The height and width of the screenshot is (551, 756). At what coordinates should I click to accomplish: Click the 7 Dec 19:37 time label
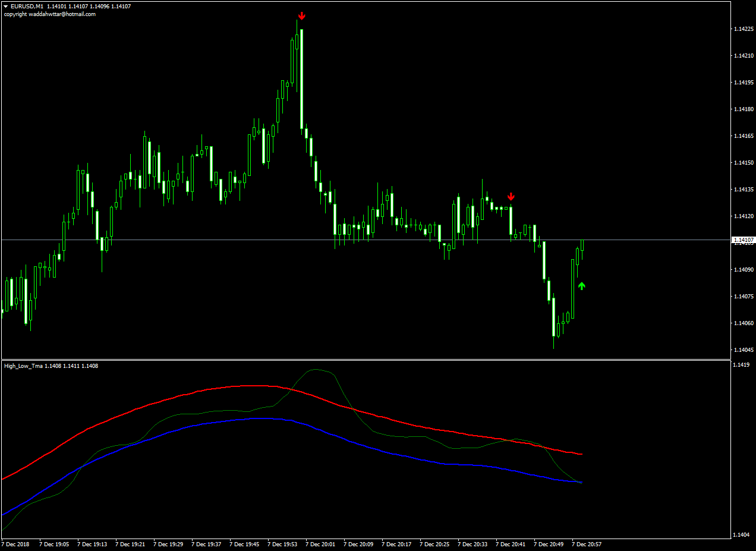tap(206, 544)
